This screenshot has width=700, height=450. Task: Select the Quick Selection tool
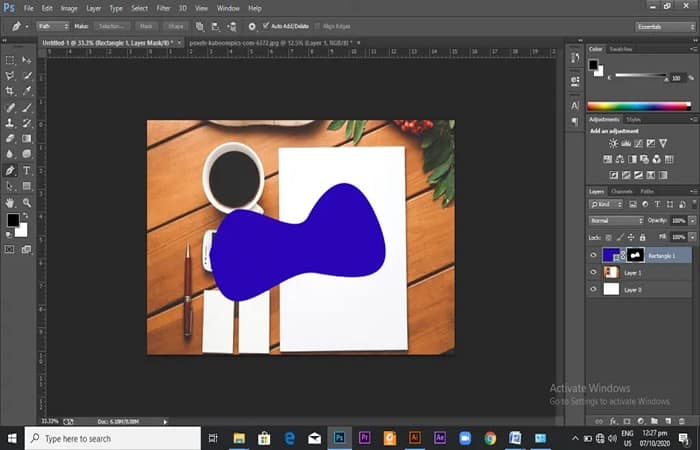click(27, 75)
